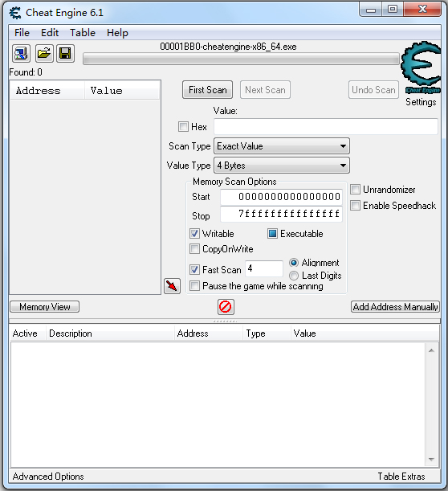Image resolution: width=448 pixels, height=491 pixels.
Task: Open the Help menu
Action: 117,33
